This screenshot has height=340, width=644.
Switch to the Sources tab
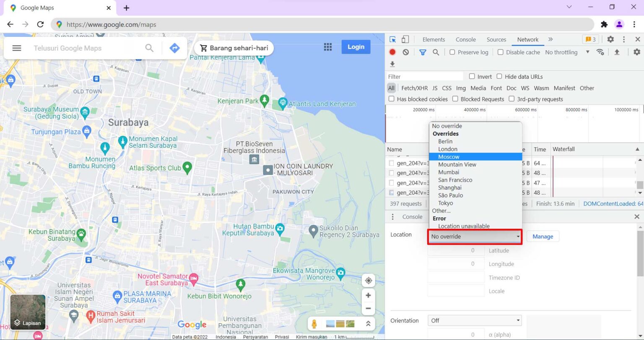[x=496, y=39]
